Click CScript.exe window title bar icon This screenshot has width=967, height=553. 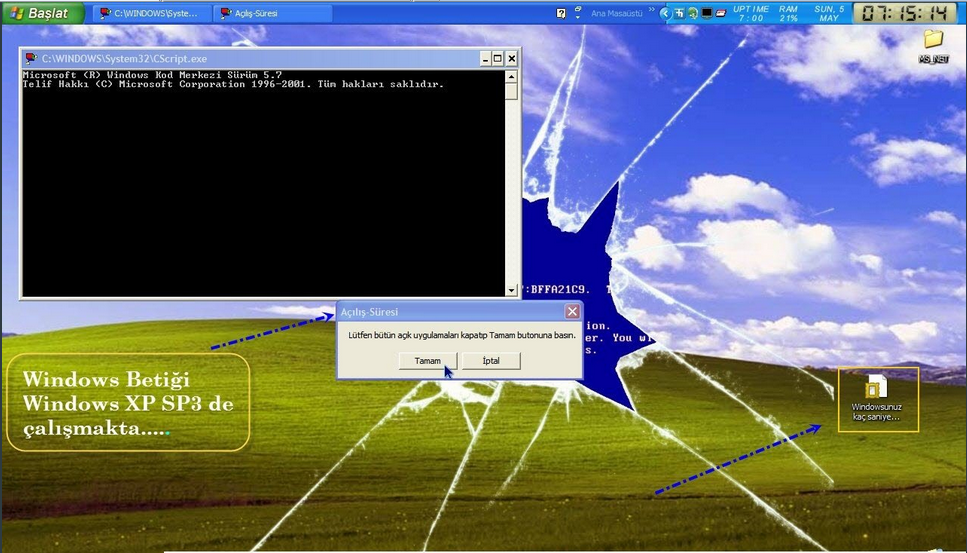click(31, 59)
